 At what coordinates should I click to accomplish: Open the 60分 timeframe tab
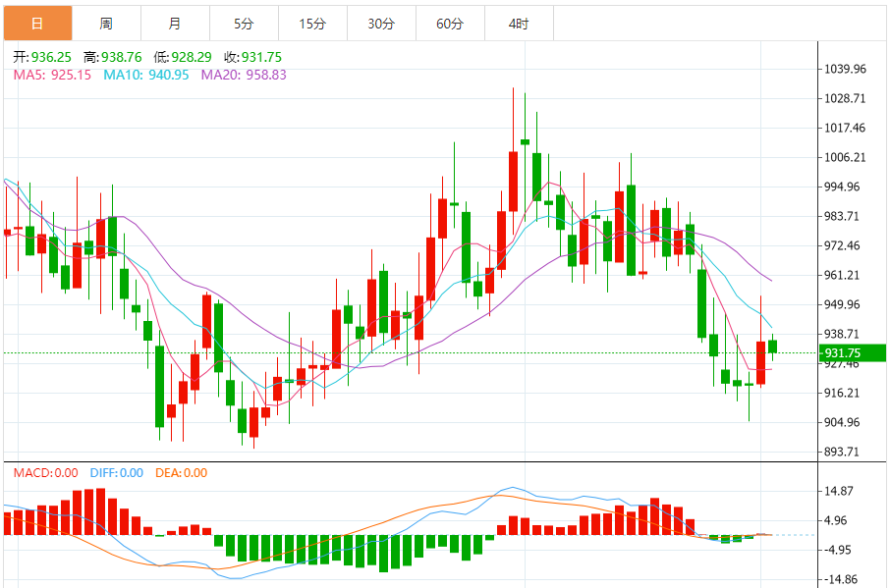pyautogui.click(x=450, y=24)
